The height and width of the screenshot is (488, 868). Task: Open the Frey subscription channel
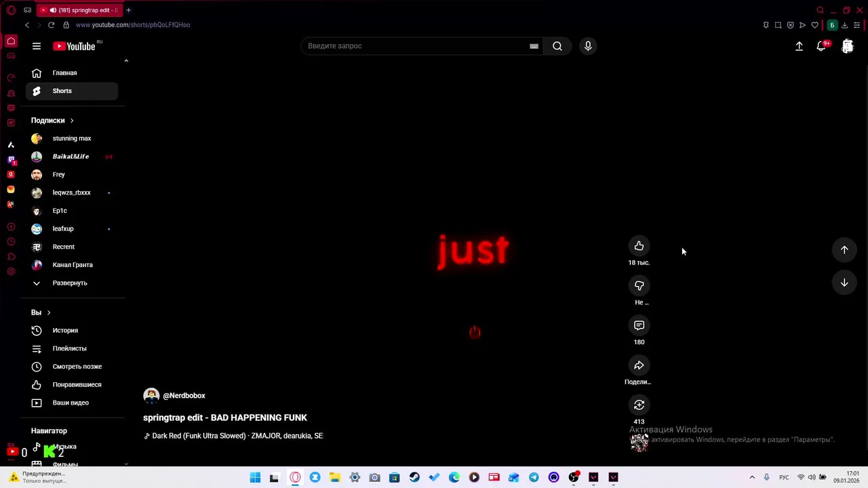coord(72,174)
